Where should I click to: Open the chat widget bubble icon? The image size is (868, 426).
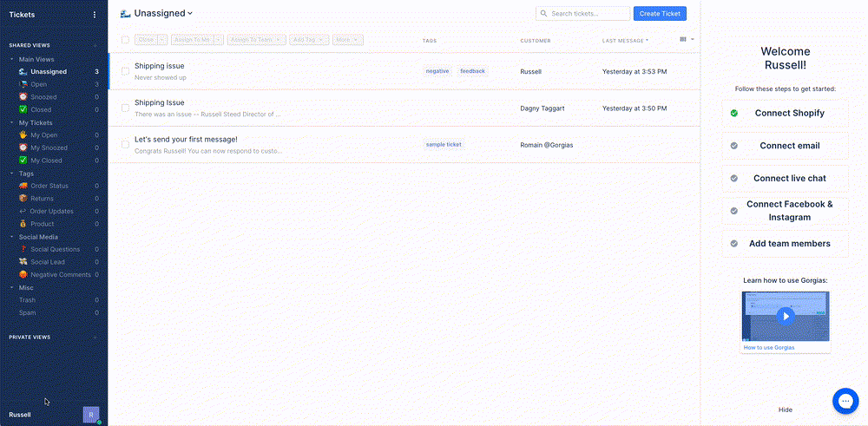click(845, 401)
